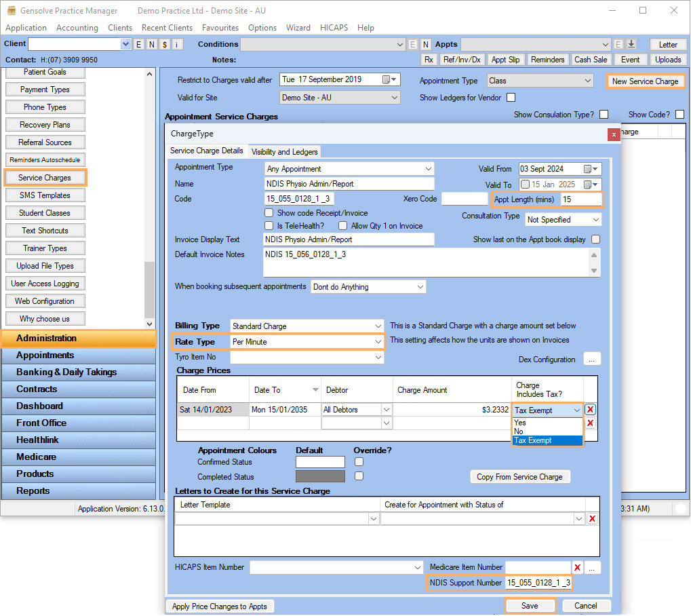
Task: Click the red X delete icon on the Tax Exempt charge row
Action: click(x=591, y=410)
